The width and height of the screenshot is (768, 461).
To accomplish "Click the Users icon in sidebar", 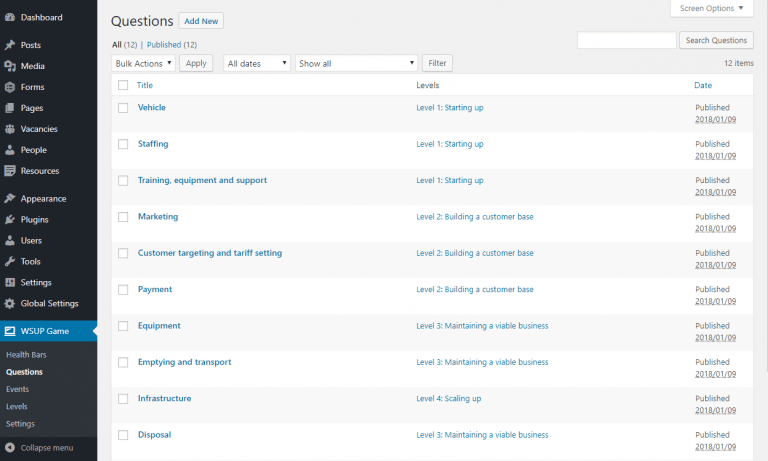I will point(10,241).
